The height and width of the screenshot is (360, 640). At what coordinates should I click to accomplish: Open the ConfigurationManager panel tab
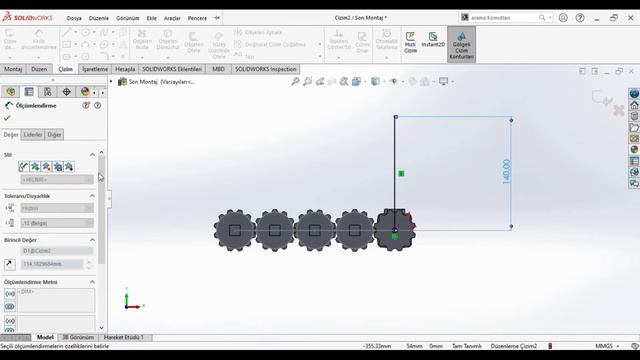48,91
